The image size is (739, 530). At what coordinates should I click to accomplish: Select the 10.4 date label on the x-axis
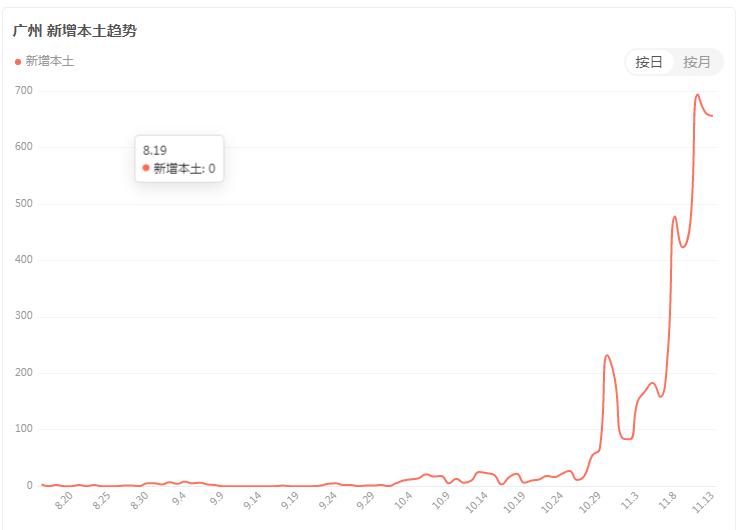(x=404, y=498)
